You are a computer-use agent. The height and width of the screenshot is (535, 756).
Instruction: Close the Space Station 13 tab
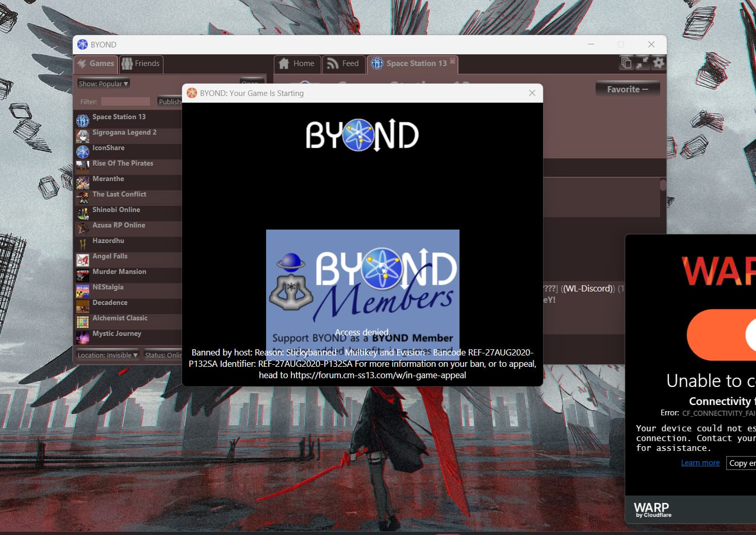click(x=452, y=61)
